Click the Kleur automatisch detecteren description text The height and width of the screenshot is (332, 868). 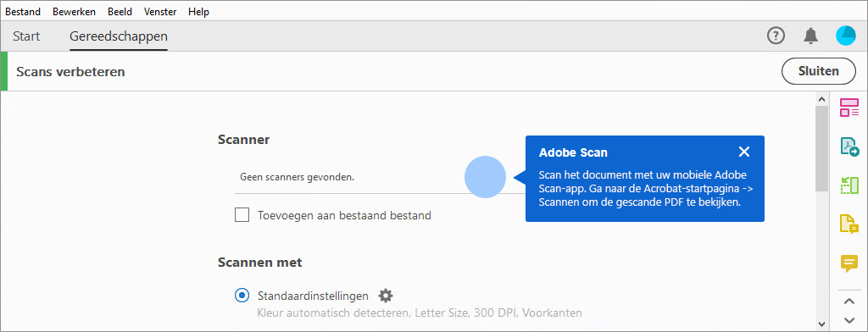pyautogui.click(x=420, y=313)
